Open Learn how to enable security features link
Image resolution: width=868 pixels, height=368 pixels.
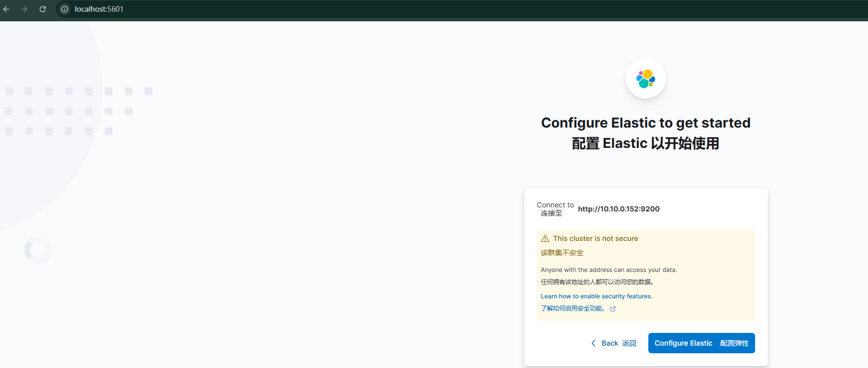[x=596, y=296]
